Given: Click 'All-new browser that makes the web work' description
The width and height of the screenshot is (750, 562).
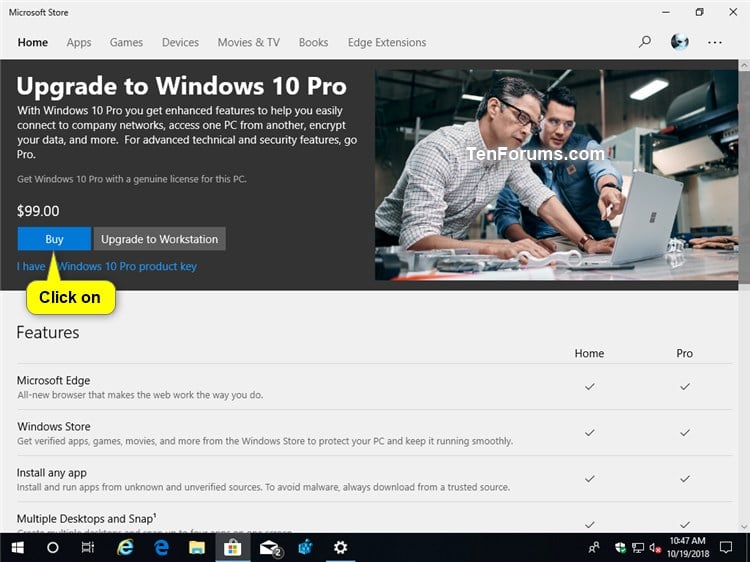Looking at the screenshot, I should click(x=140, y=395).
